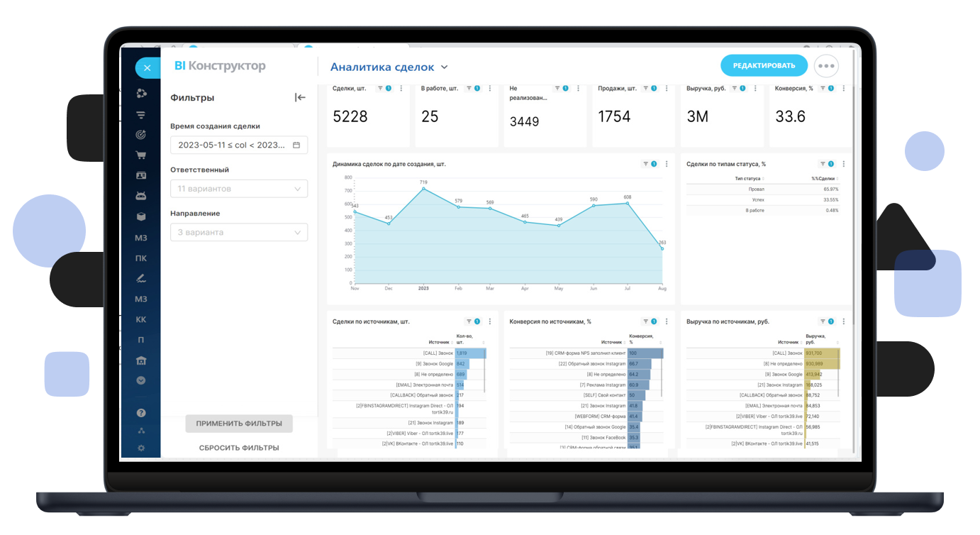
Task: Open filter badge on В работе, шт. card
Action: [474, 89]
